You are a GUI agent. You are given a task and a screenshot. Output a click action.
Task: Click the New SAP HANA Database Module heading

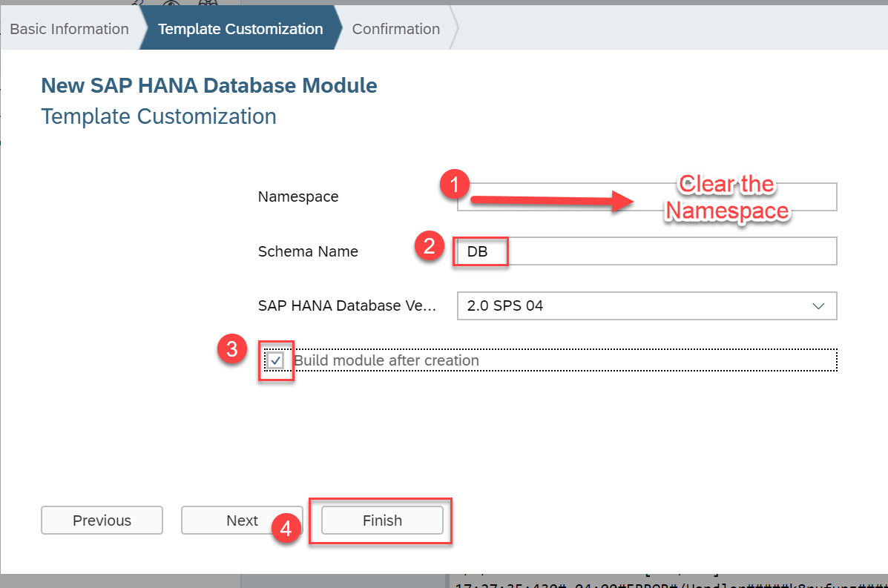[x=209, y=85]
